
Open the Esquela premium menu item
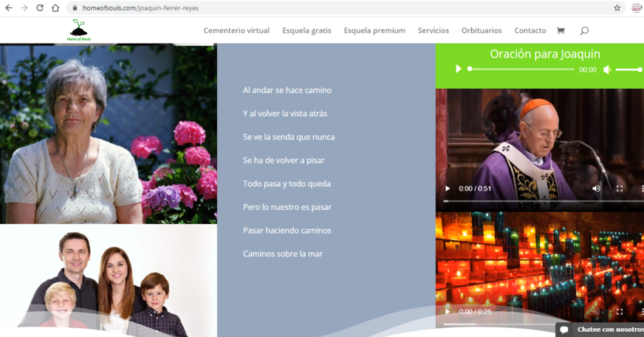(374, 30)
